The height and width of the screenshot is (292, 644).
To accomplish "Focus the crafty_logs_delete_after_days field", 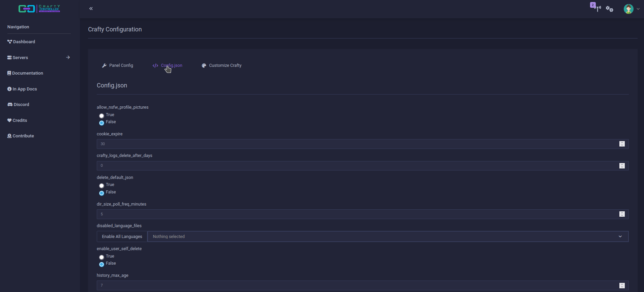I will click(362, 166).
